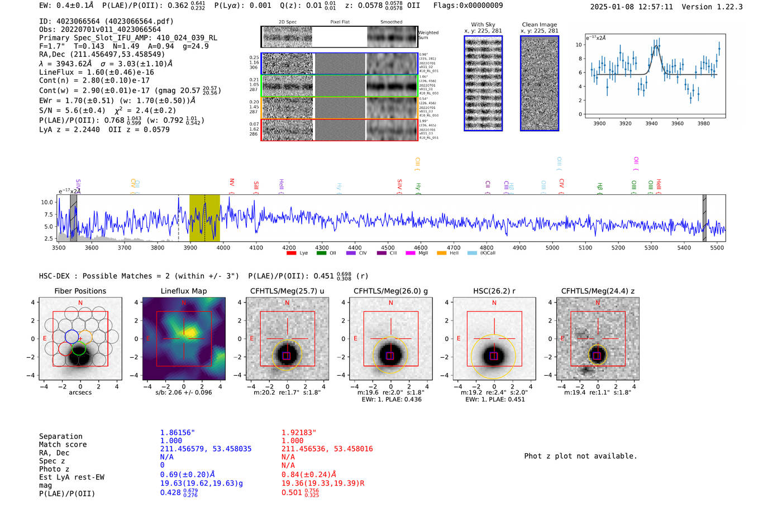Click the gray hatched band near 5460
The height and width of the screenshot is (532, 782).
(704, 218)
